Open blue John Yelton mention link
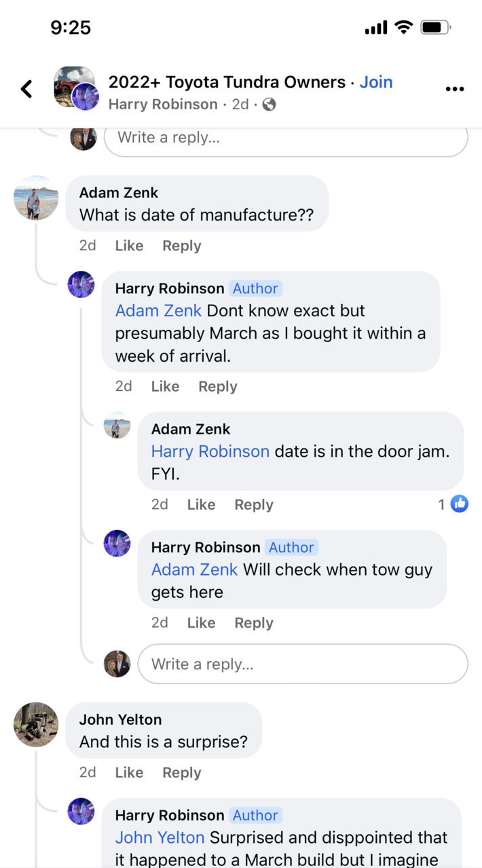This screenshot has width=482, height=868. (160, 837)
